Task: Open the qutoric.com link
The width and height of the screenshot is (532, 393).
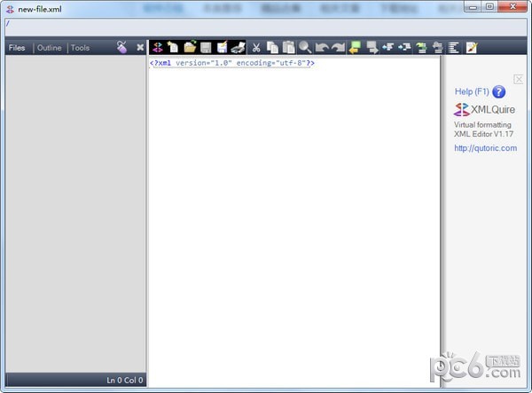Action: [485, 148]
